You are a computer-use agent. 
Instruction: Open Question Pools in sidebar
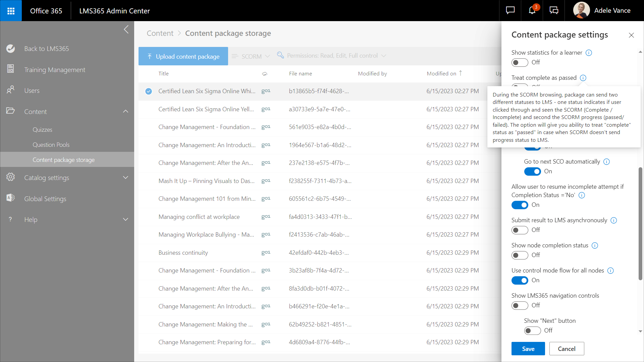(51, 145)
